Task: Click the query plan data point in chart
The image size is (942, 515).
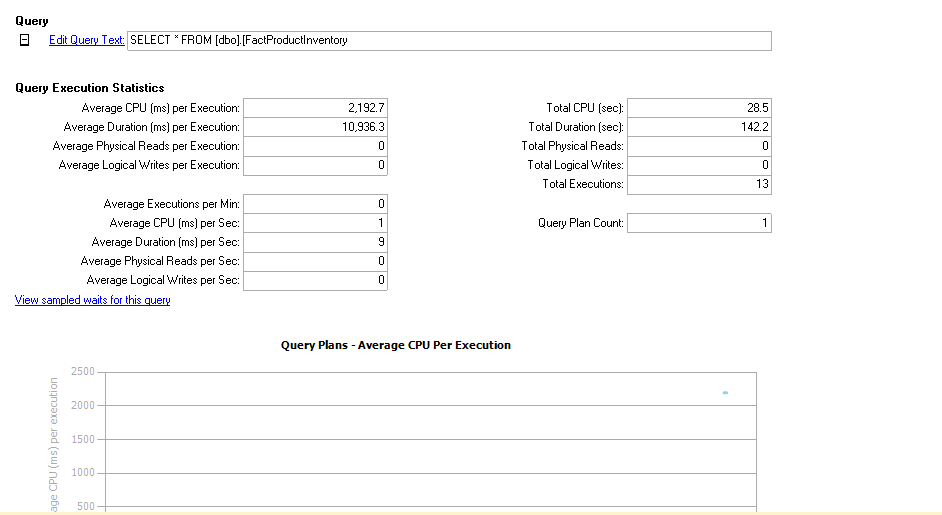Action: click(725, 393)
